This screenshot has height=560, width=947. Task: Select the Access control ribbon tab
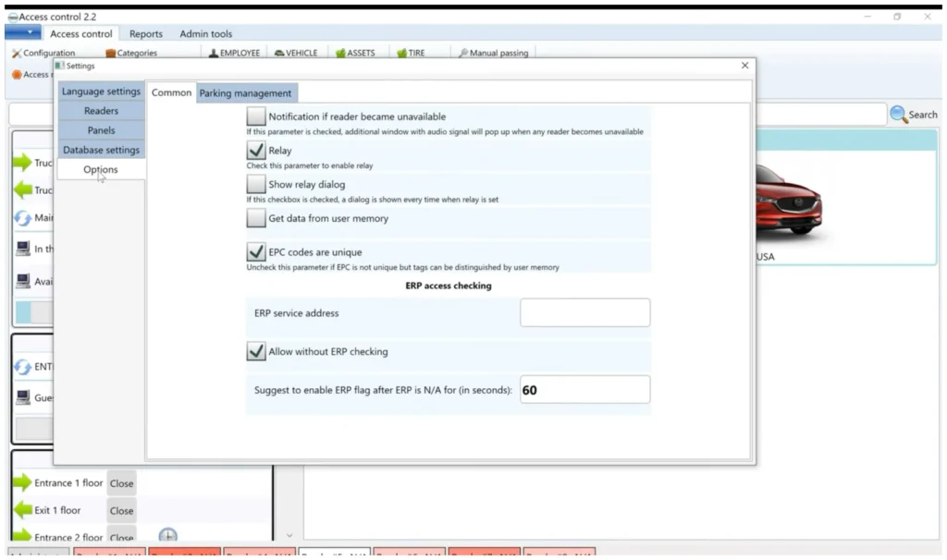(x=81, y=34)
